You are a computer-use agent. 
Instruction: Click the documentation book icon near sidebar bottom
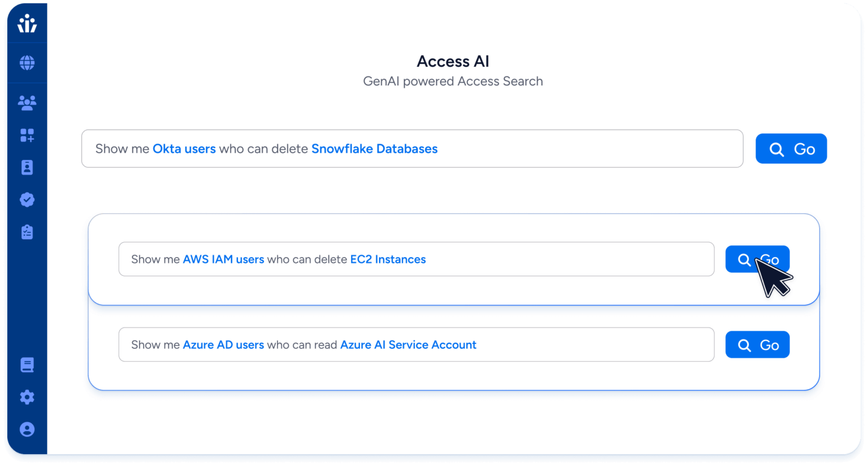click(27, 365)
